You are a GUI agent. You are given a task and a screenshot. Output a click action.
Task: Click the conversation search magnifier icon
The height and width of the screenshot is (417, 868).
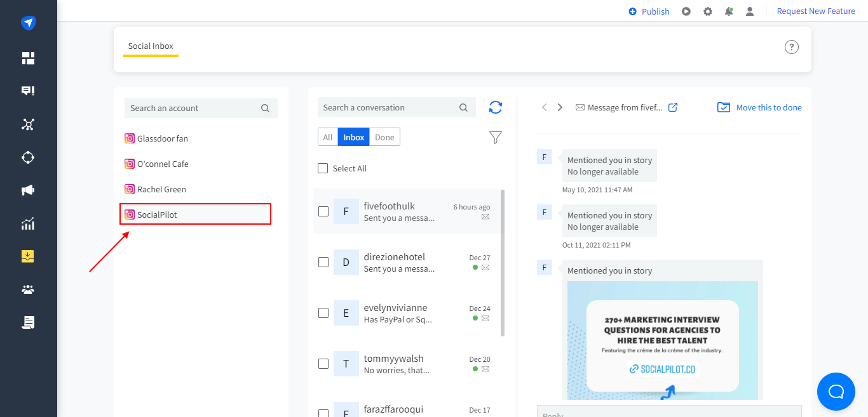click(x=463, y=108)
